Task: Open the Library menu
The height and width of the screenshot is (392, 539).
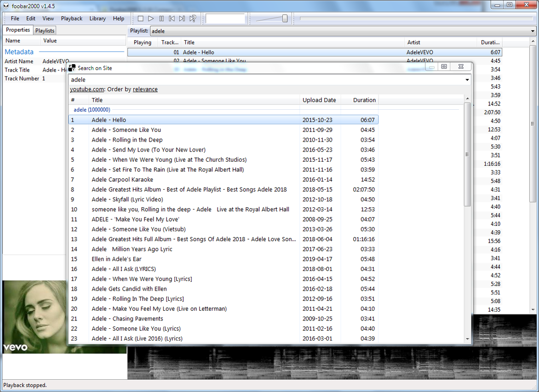Action: coord(98,19)
